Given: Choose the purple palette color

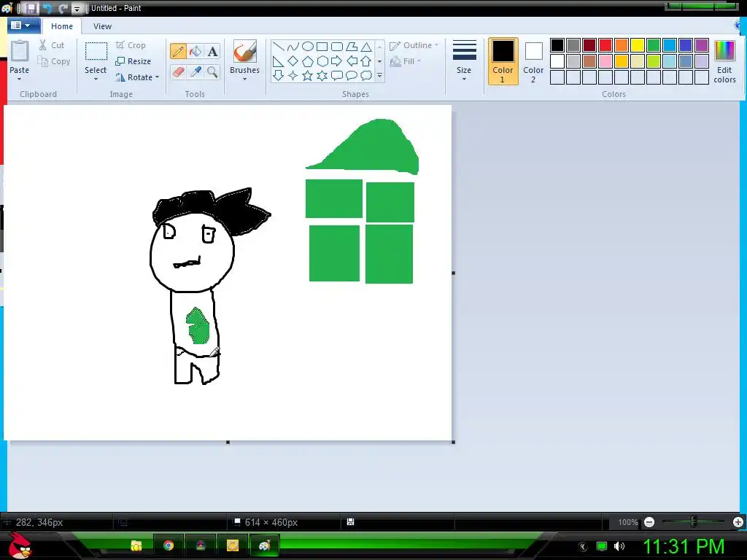Looking at the screenshot, I should pyautogui.click(x=702, y=45).
